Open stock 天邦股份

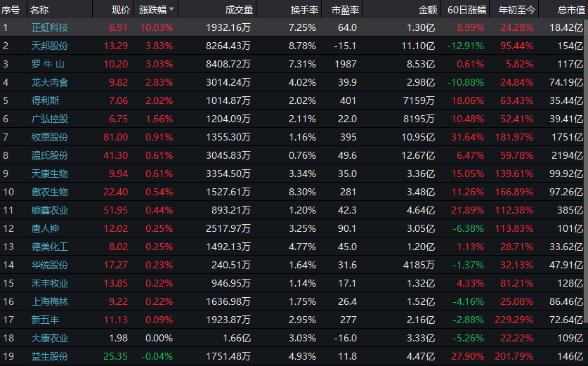pyautogui.click(x=49, y=46)
